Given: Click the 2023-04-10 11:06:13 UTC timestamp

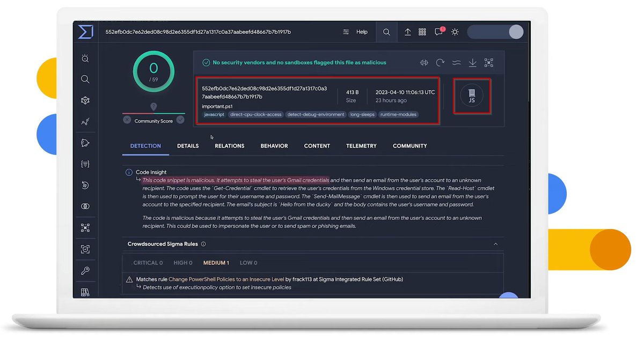Looking at the screenshot, I should (x=405, y=92).
